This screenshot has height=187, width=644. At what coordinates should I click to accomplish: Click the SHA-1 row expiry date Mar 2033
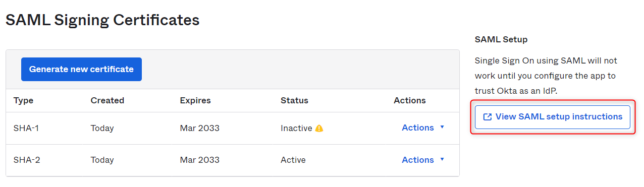click(200, 128)
